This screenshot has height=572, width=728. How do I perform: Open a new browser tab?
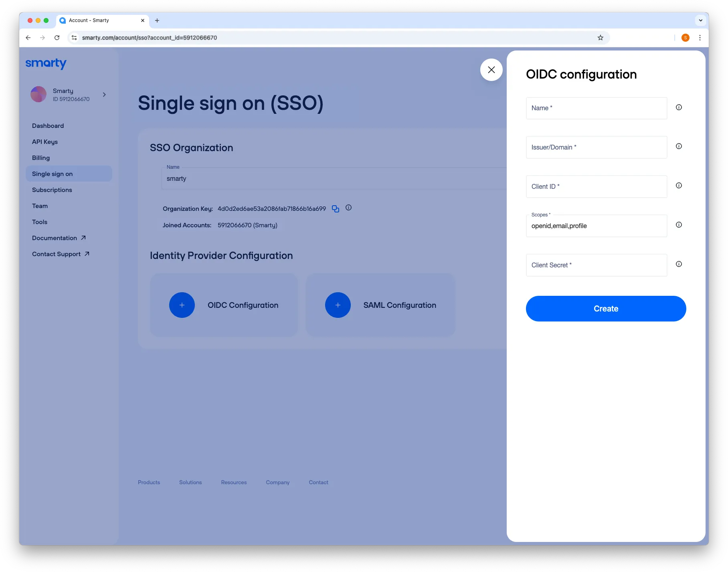click(157, 20)
